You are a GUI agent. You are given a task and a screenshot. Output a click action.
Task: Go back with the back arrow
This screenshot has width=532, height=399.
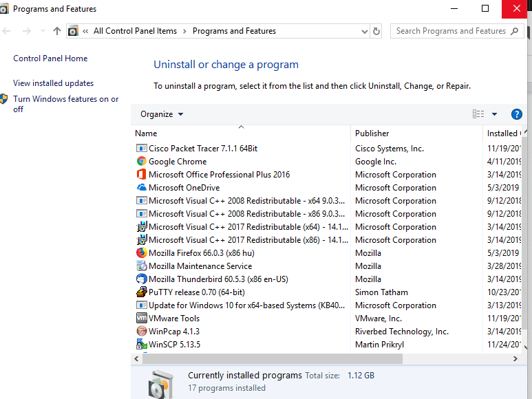6,31
